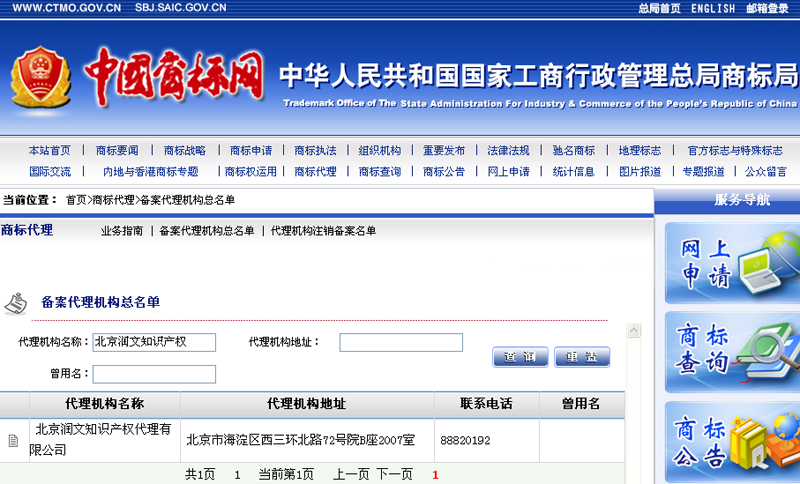
Task: Click the national emblem logo
Action: [40, 77]
